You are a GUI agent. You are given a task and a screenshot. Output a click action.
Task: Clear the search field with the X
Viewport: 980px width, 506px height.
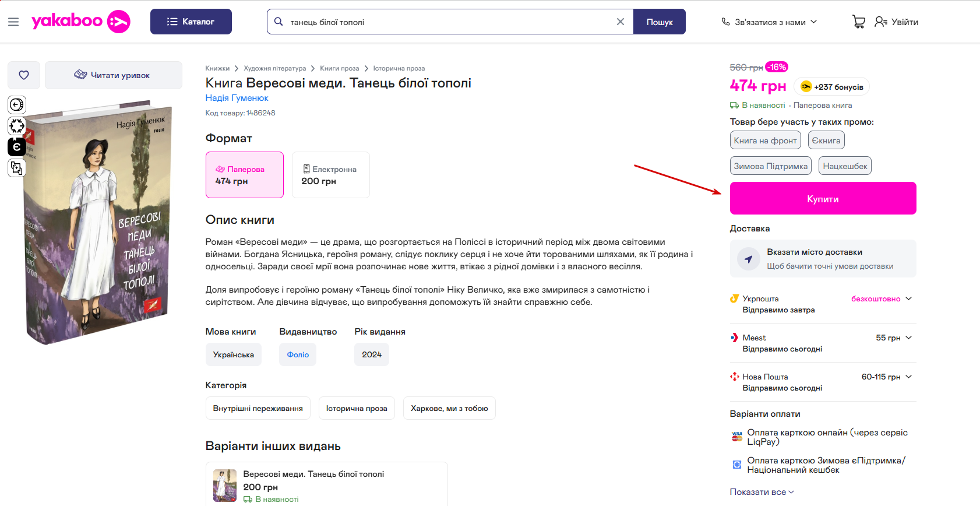621,22
